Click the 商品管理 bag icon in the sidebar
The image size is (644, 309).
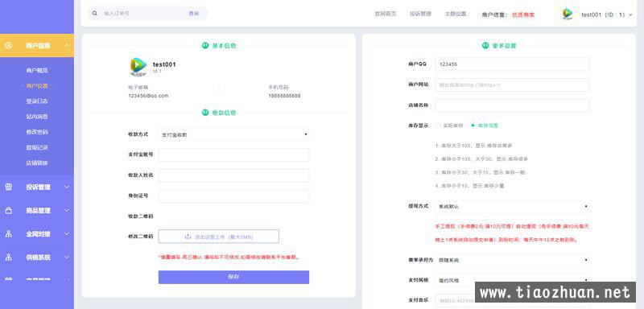[x=9, y=211]
